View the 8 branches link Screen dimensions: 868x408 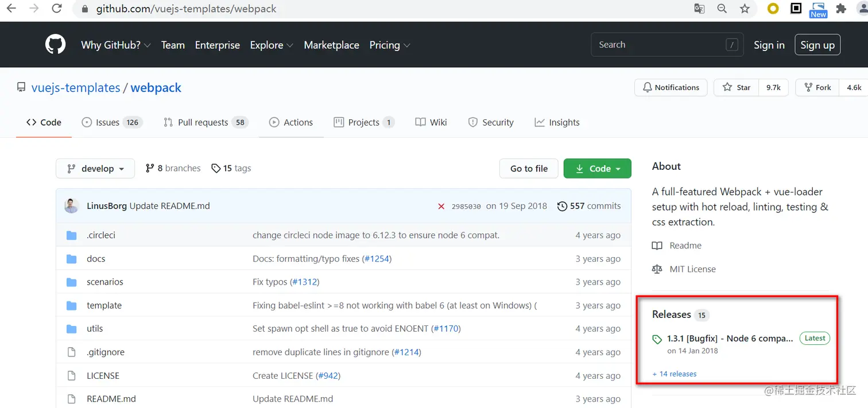[x=173, y=168]
